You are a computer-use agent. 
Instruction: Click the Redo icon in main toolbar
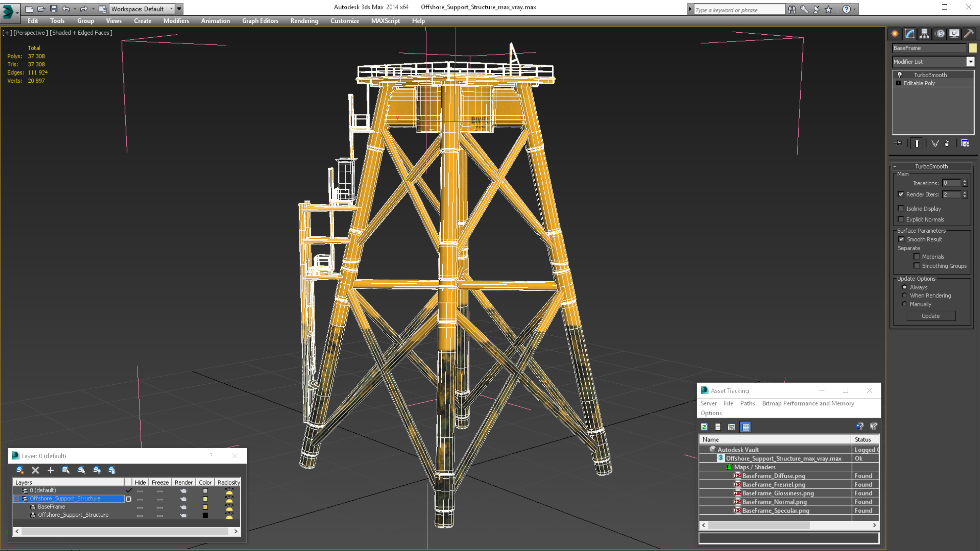84,8
